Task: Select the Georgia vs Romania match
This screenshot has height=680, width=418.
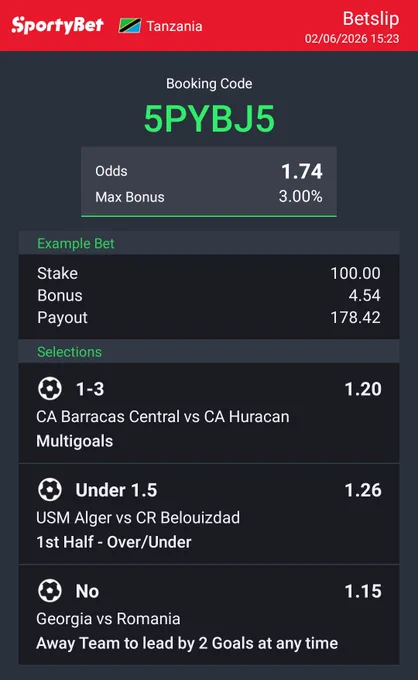Action: coord(108,619)
